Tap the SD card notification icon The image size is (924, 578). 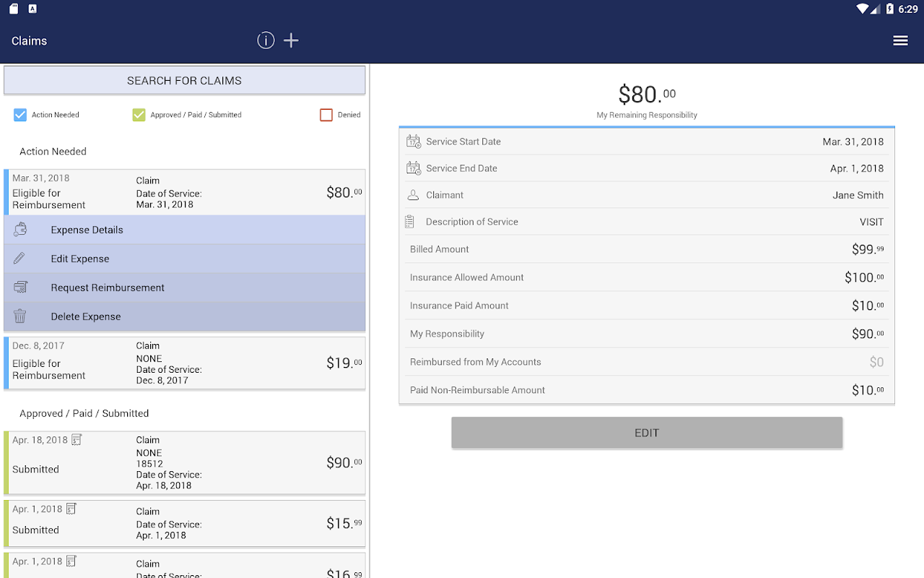click(x=14, y=9)
